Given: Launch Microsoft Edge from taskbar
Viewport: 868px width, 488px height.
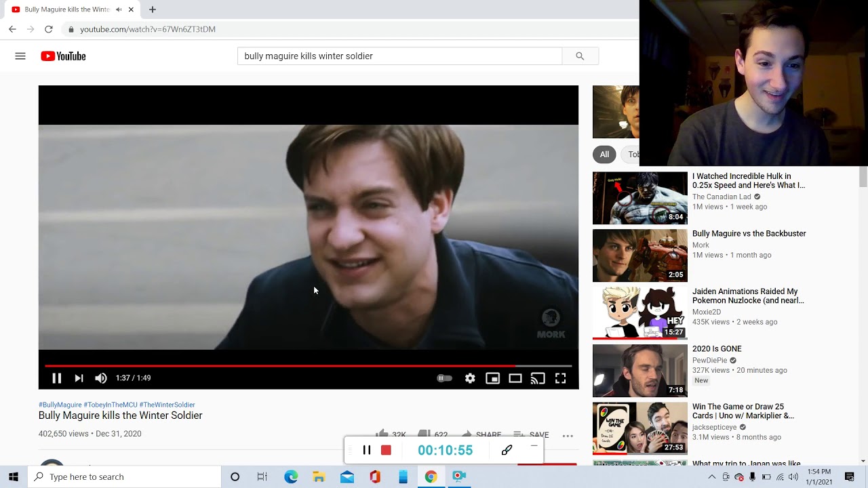Looking at the screenshot, I should (x=291, y=476).
